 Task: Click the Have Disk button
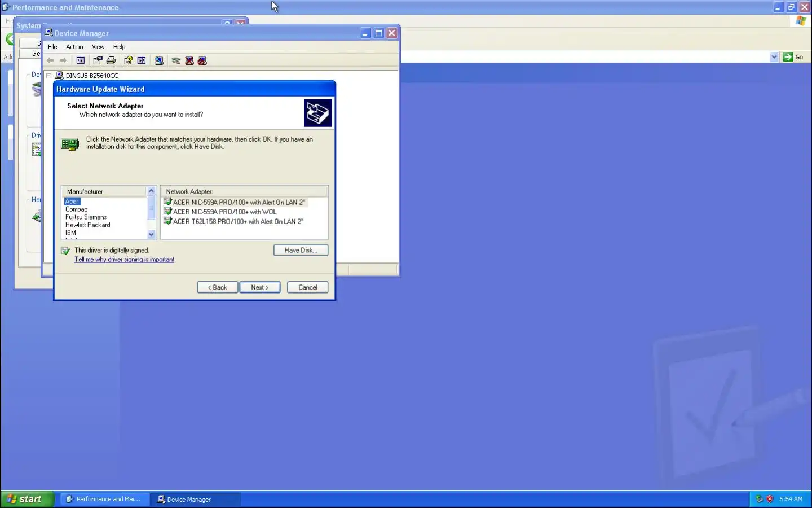pyautogui.click(x=301, y=250)
